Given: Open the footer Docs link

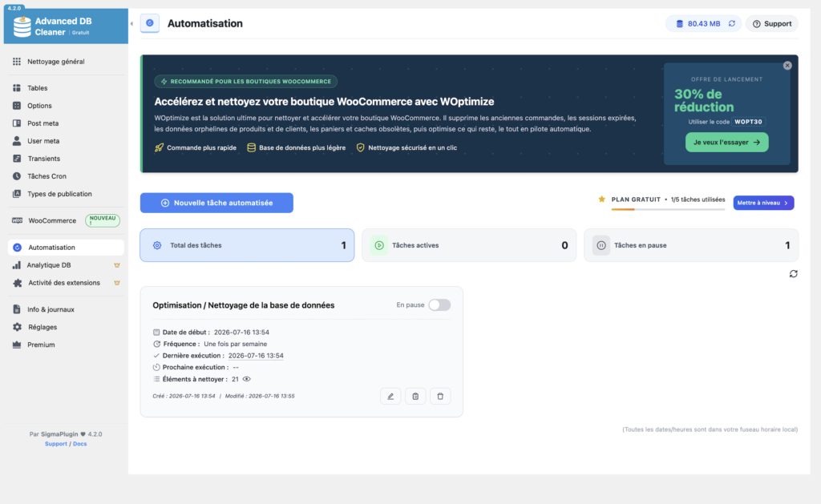Looking at the screenshot, I should click(79, 444).
